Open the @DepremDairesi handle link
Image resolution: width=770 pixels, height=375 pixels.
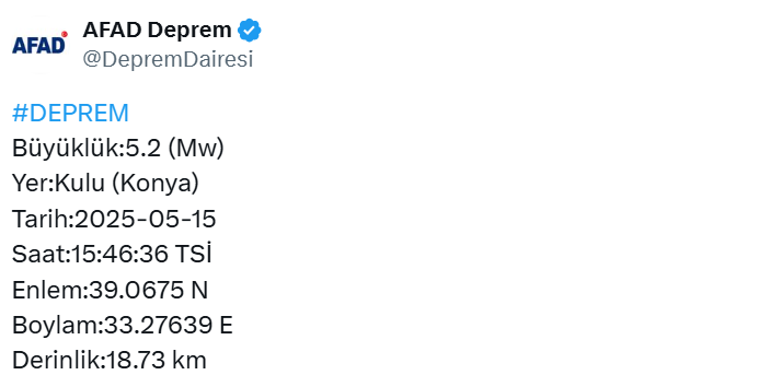coord(167,59)
